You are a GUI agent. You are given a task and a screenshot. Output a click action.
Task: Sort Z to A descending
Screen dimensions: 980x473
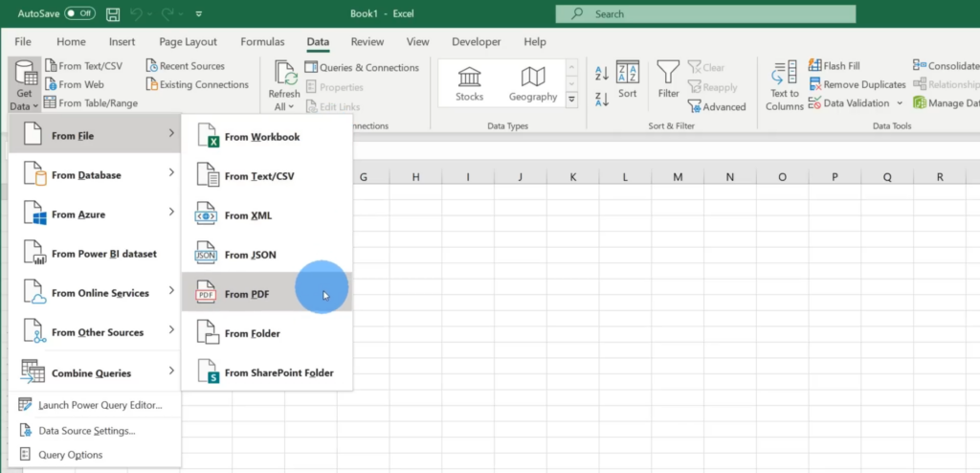pos(602,99)
